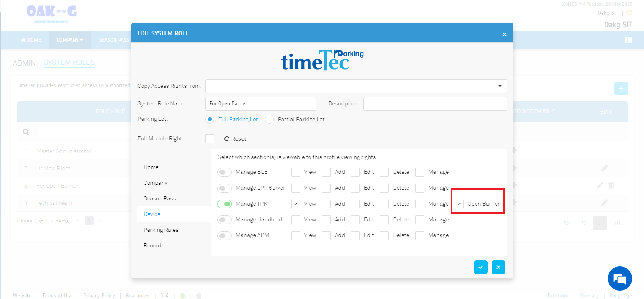Viewport: 644px width, 299px height.
Task: Switch to SYSTEM ROLES tab
Action: click(x=69, y=63)
